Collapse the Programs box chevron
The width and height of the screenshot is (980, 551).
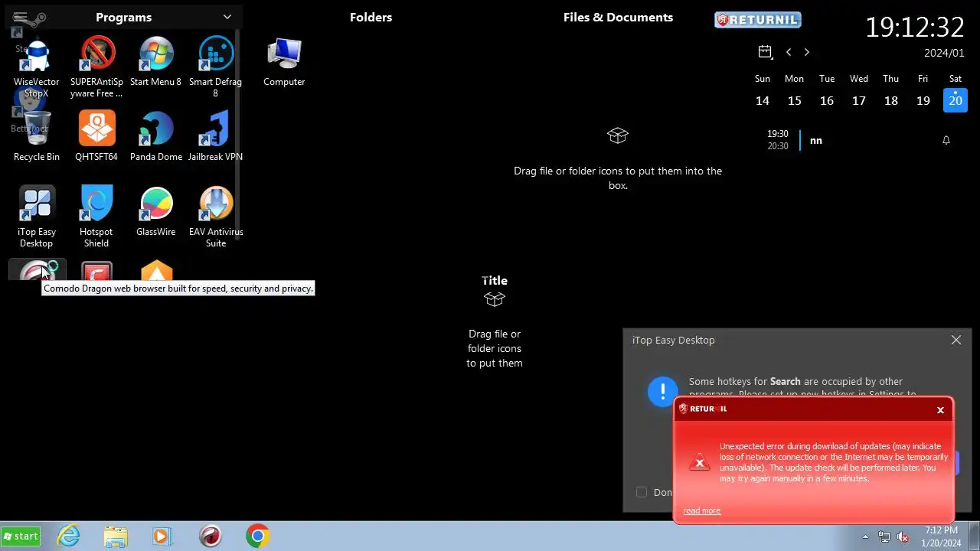pyautogui.click(x=227, y=17)
